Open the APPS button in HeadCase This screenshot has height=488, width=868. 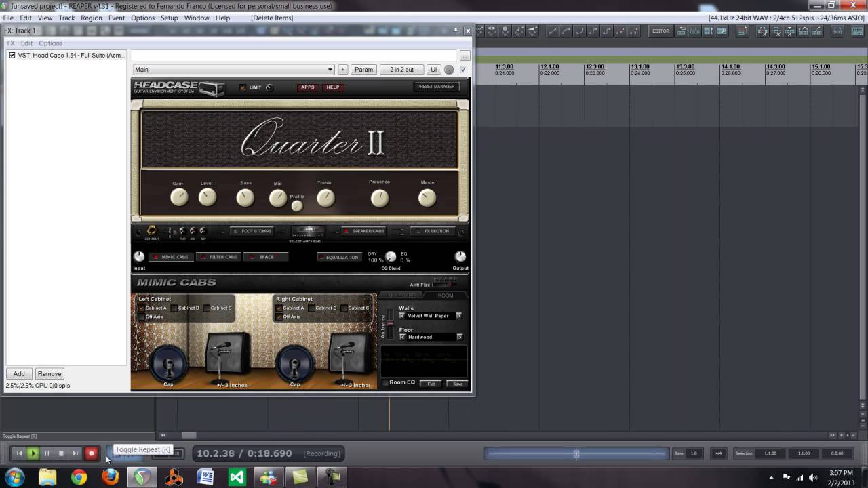pyautogui.click(x=308, y=87)
